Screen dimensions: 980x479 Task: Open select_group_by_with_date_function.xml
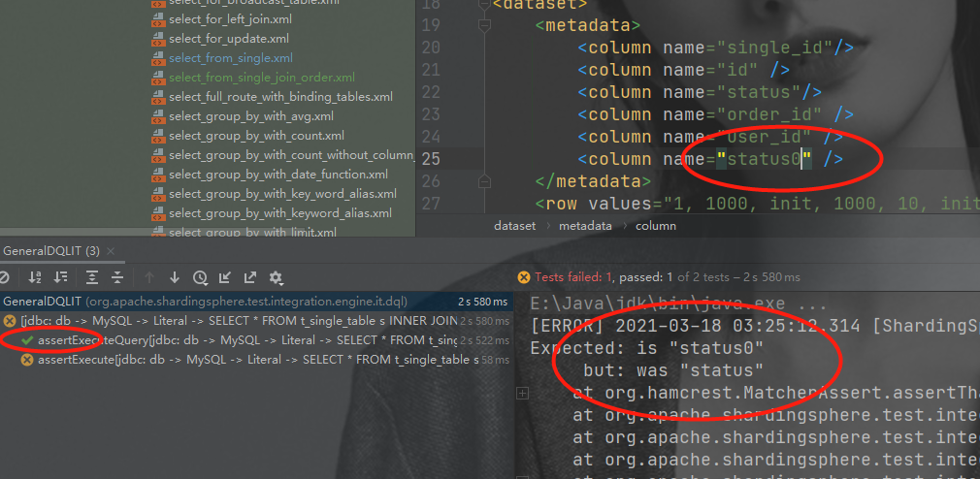(278, 175)
